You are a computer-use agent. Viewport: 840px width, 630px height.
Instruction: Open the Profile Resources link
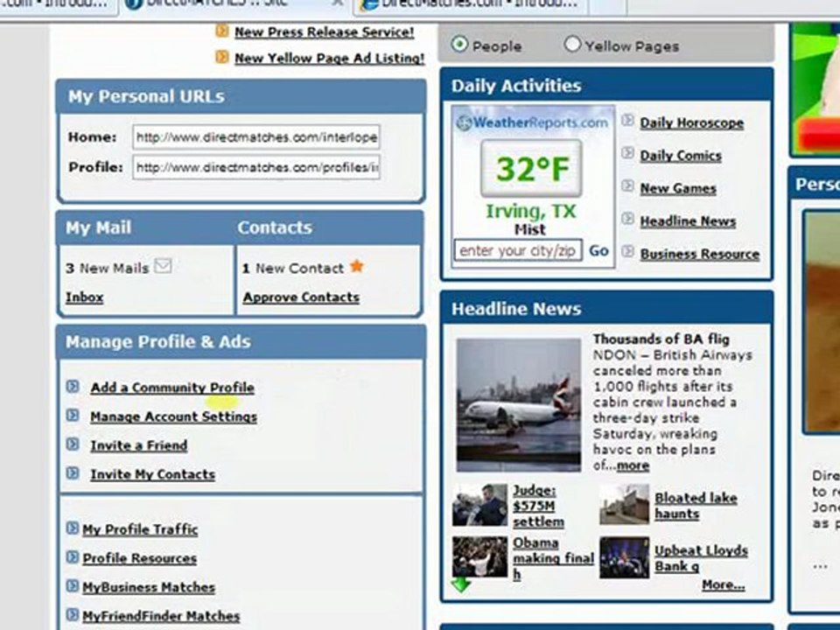point(140,558)
